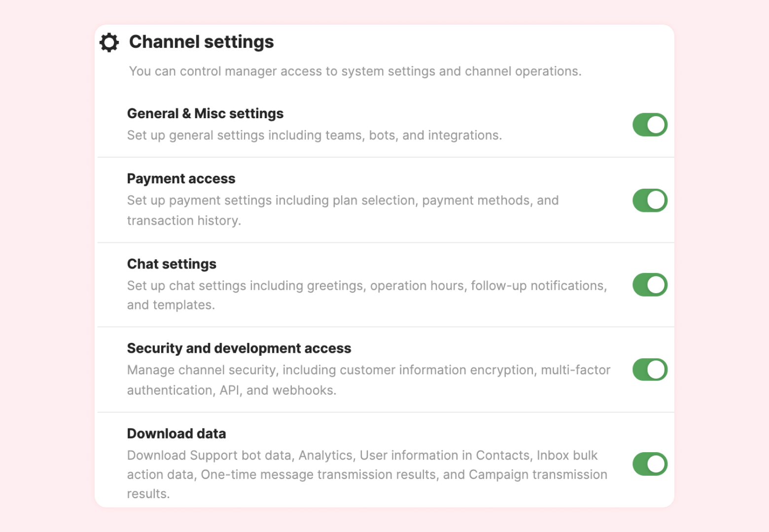Viewport: 769px width, 532px height.
Task: Turn off the Payment access switch
Action: pos(650,200)
